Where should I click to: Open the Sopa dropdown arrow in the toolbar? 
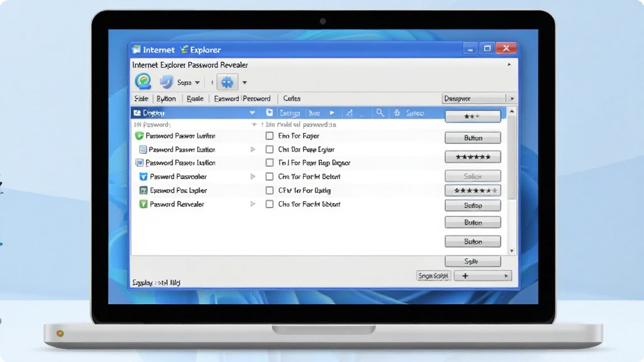tap(197, 82)
